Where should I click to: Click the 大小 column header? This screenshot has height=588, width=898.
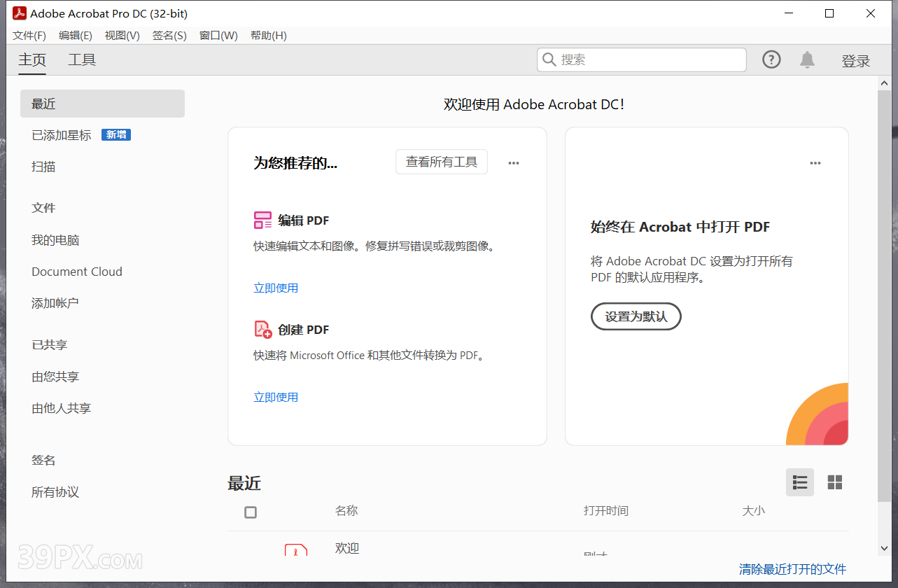tap(753, 511)
